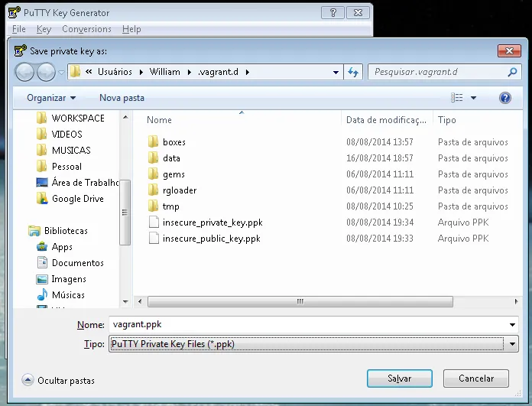This screenshot has height=406, width=532.
Task: Close the Save private key as dialog
Action: (509, 51)
